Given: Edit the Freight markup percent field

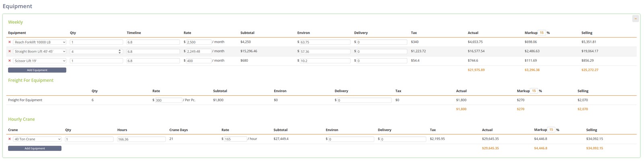Looking at the screenshot, I should click(x=534, y=91).
